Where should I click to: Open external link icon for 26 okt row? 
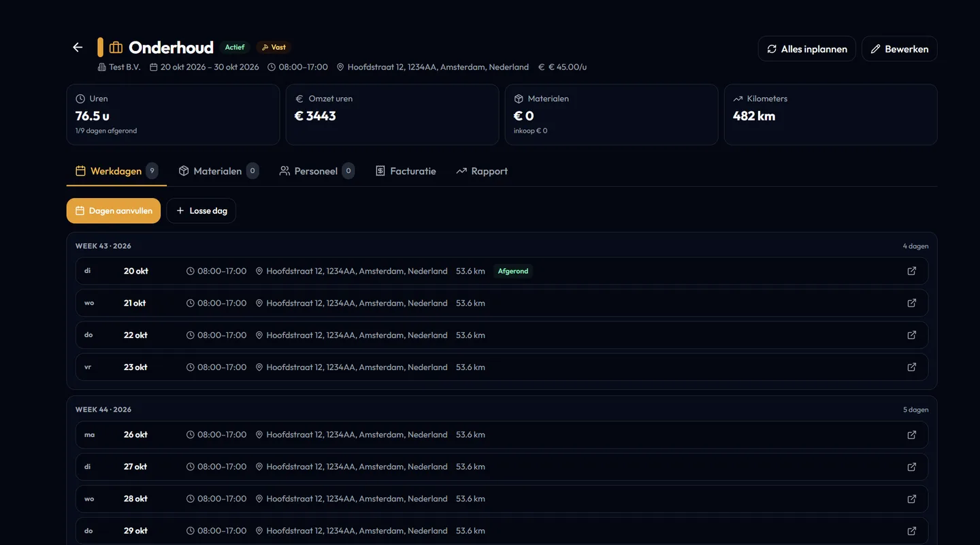coord(912,435)
